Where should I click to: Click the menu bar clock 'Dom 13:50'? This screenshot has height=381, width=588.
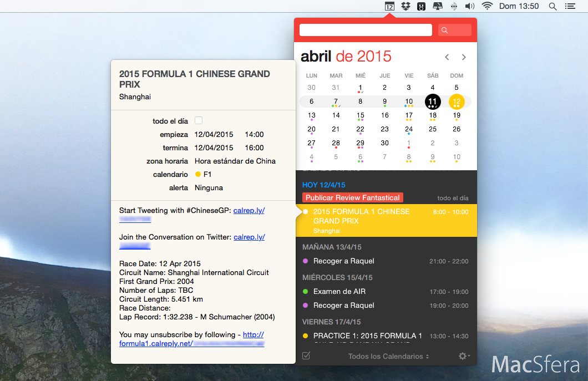(x=519, y=6)
